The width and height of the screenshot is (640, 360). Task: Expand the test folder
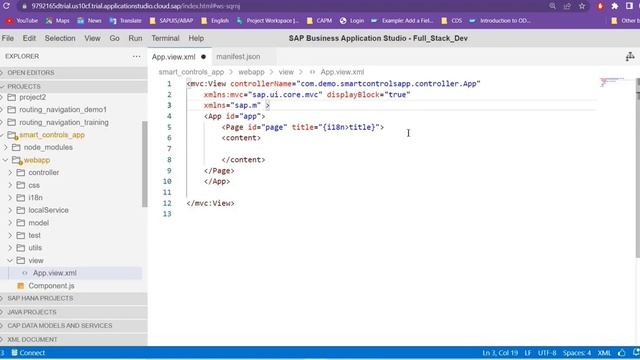34,236
